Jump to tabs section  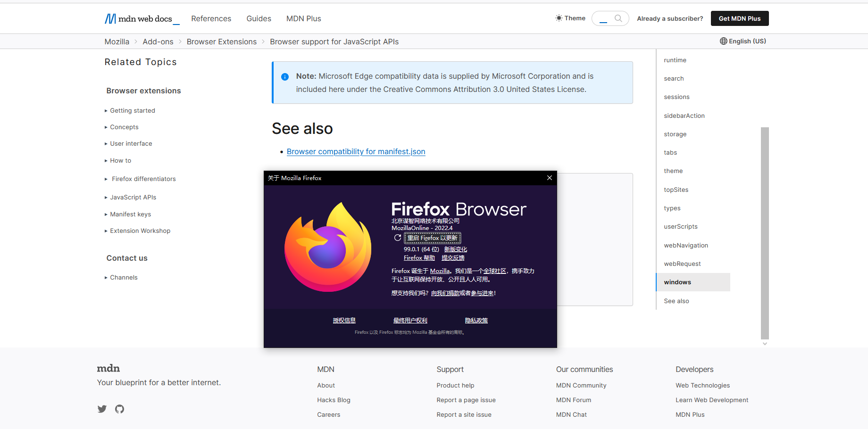pos(670,153)
